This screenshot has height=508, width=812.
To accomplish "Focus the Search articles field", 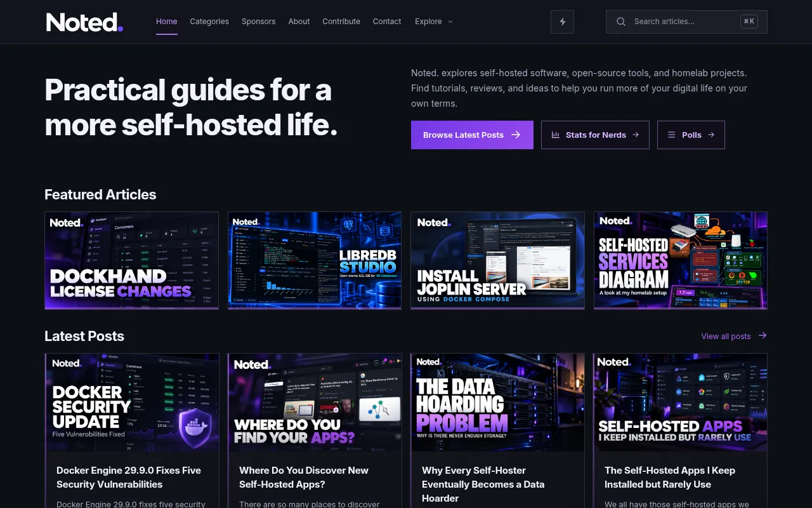I will (686, 22).
